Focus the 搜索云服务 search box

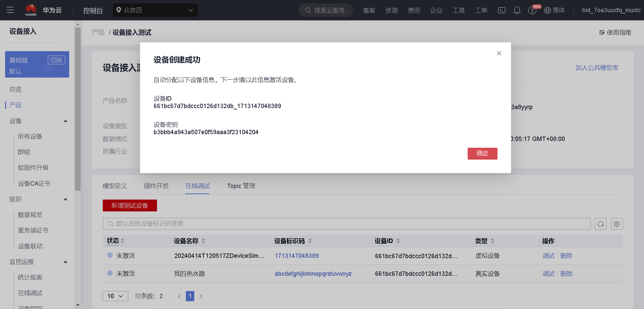[326, 10]
